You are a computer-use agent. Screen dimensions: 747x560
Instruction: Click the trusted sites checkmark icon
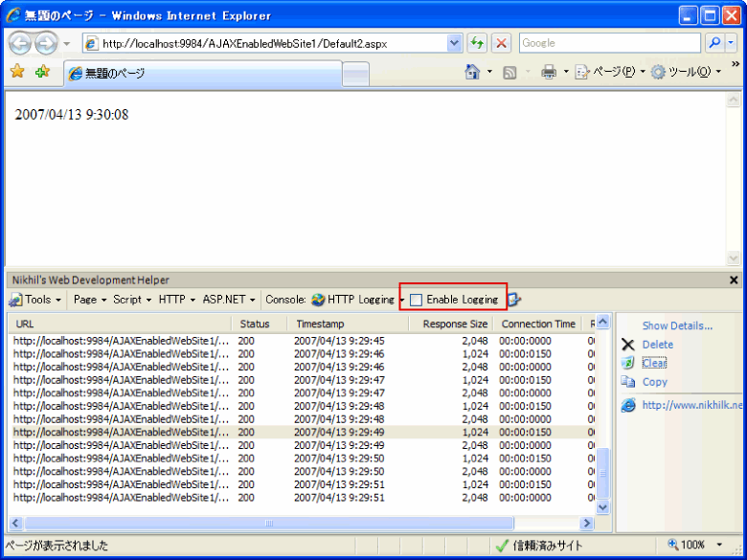pos(502,546)
